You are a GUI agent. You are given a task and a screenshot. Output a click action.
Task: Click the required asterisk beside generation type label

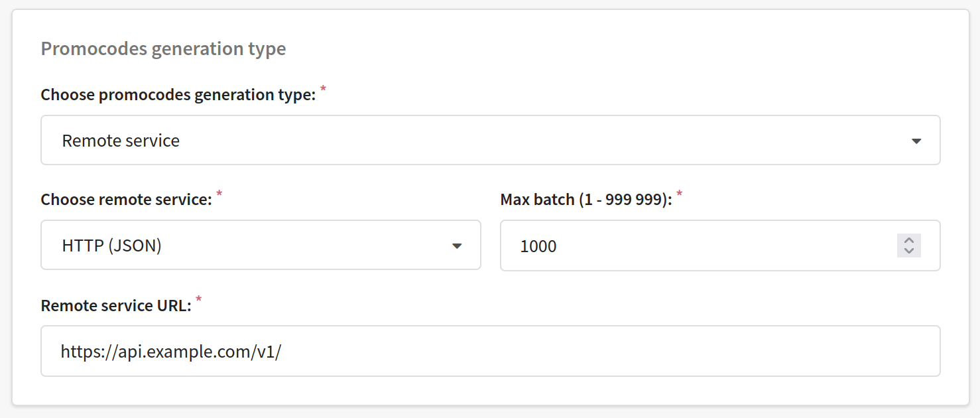pos(322,89)
